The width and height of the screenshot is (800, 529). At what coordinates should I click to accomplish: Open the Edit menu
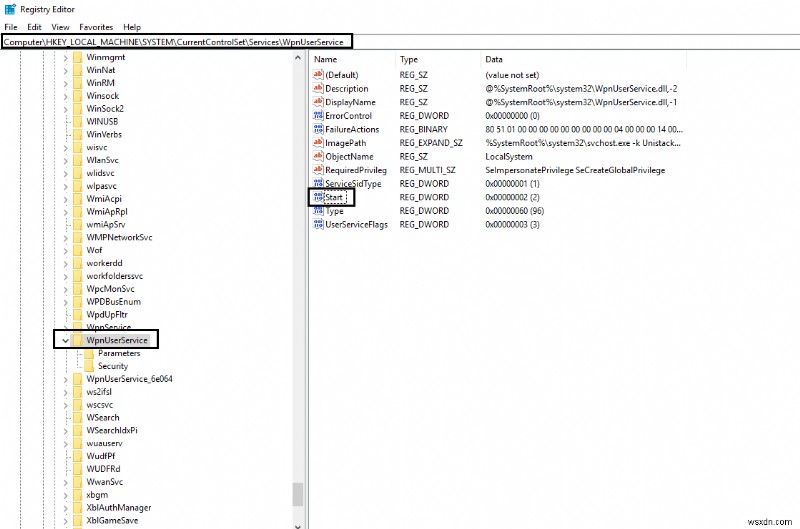click(x=34, y=27)
